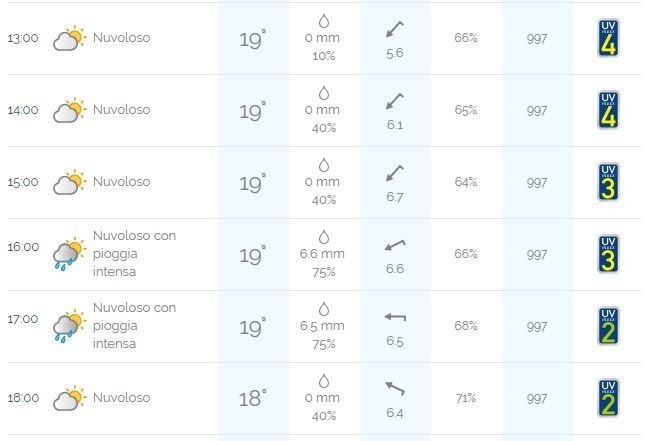Click the 6.5 mm rainfall value at 17:00

click(x=323, y=326)
